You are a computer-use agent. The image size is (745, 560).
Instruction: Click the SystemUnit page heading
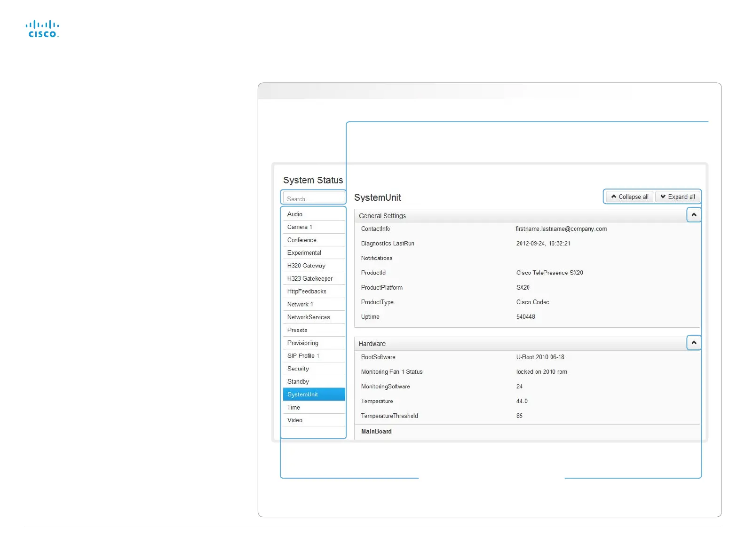[378, 197]
